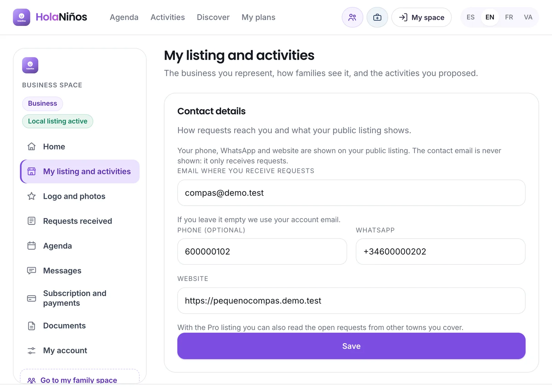552x392 pixels.
Task: Open the business briefcase icon in header
Action: [377, 17]
